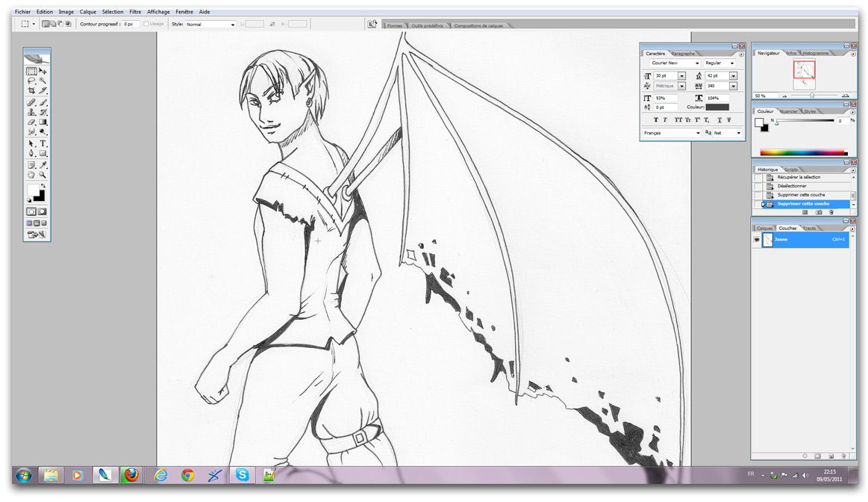This screenshot has width=868, height=502.
Task: Select the Crop tool in the toolbox
Action: (x=31, y=91)
